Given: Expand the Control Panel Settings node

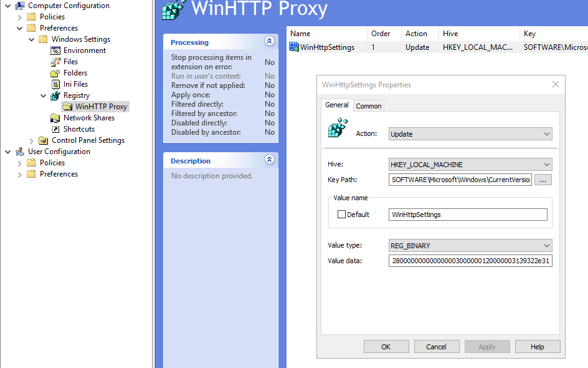Looking at the screenshot, I should point(31,140).
